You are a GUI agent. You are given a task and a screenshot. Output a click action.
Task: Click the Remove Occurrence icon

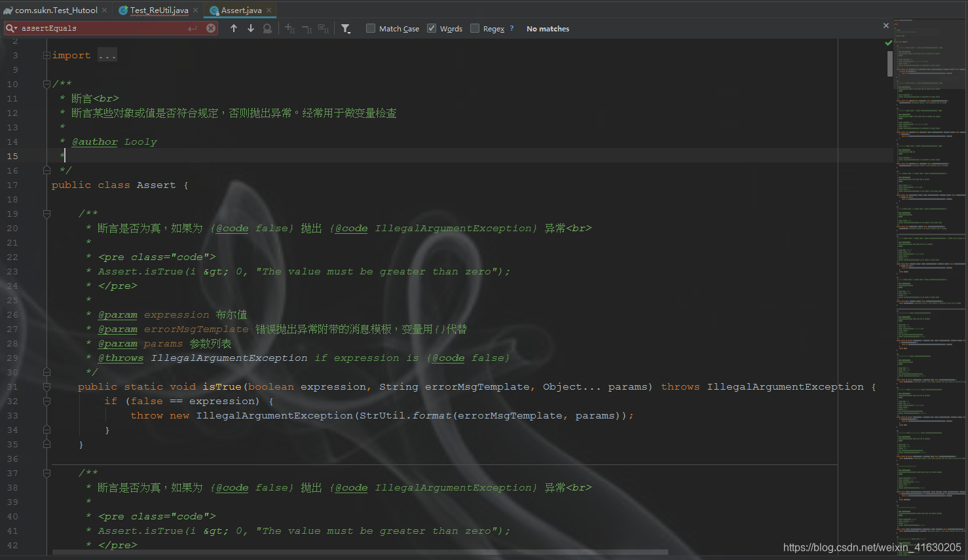coord(305,28)
